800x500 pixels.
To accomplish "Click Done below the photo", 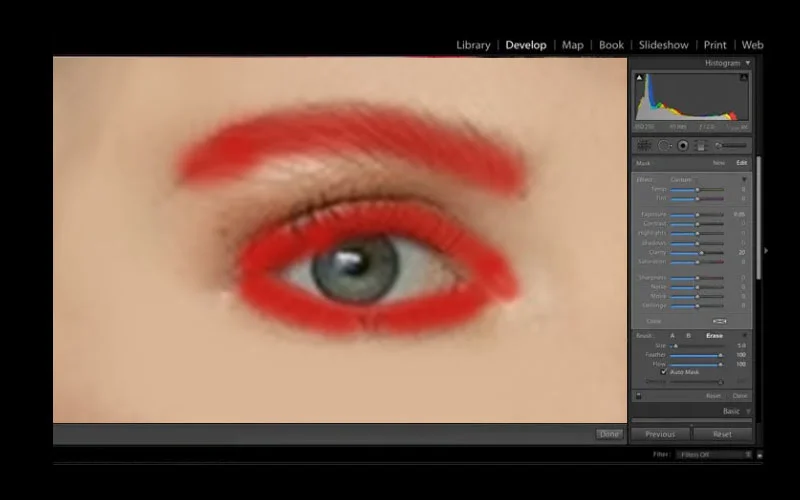I will click(609, 434).
